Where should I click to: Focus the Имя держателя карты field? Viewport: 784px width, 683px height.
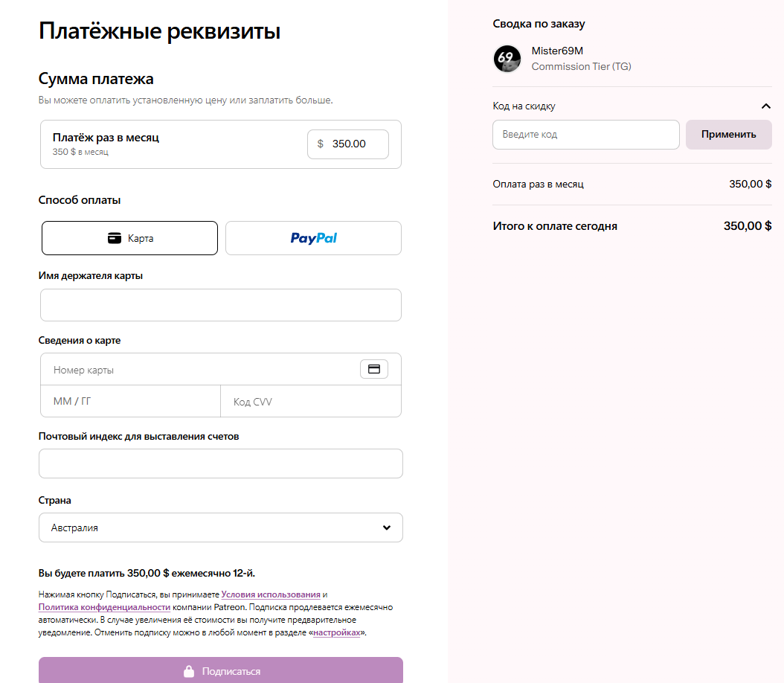click(x=220, y=305)
